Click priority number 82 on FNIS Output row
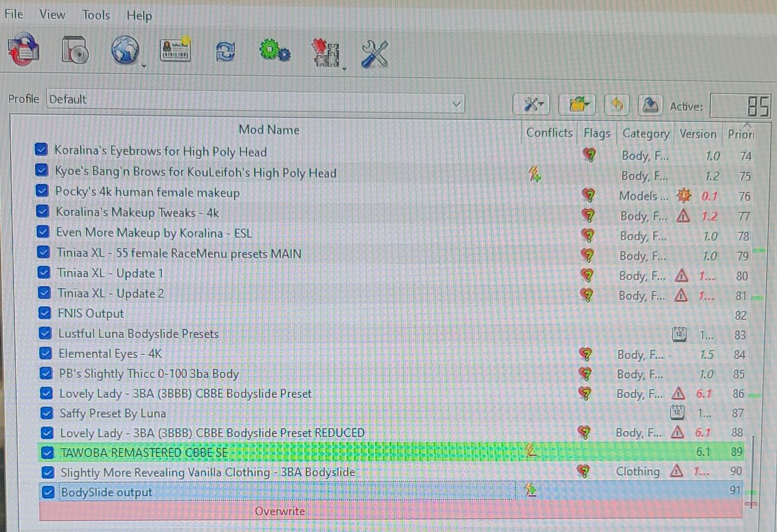Image resolution: width=777 pixels, height=532 pixels. pos(741,315)
